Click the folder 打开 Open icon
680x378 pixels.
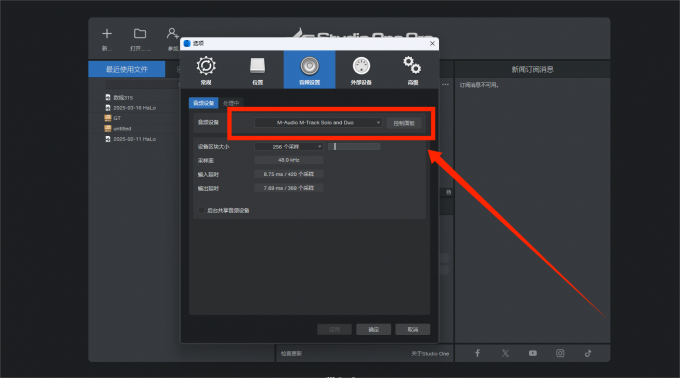[140, 33]
